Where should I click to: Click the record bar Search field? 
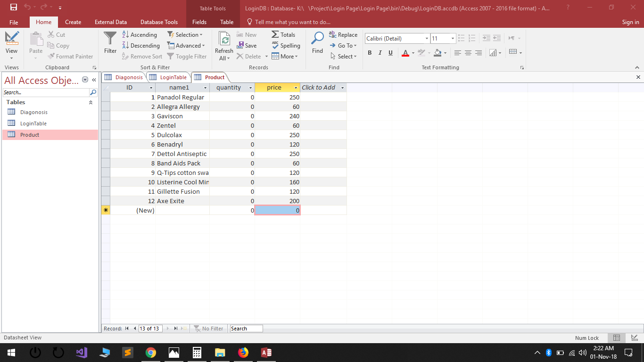[x=246, y=329]
